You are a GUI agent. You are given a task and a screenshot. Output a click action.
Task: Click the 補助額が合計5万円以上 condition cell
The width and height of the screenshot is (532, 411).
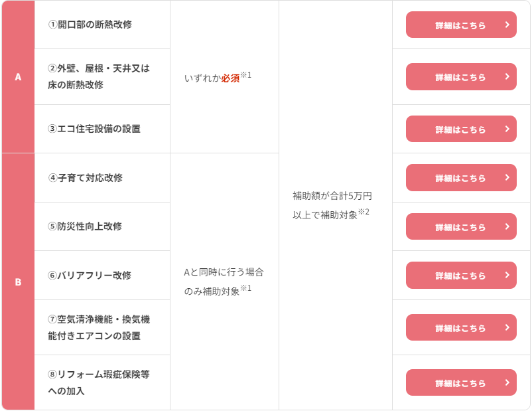[x=335, y=206]
